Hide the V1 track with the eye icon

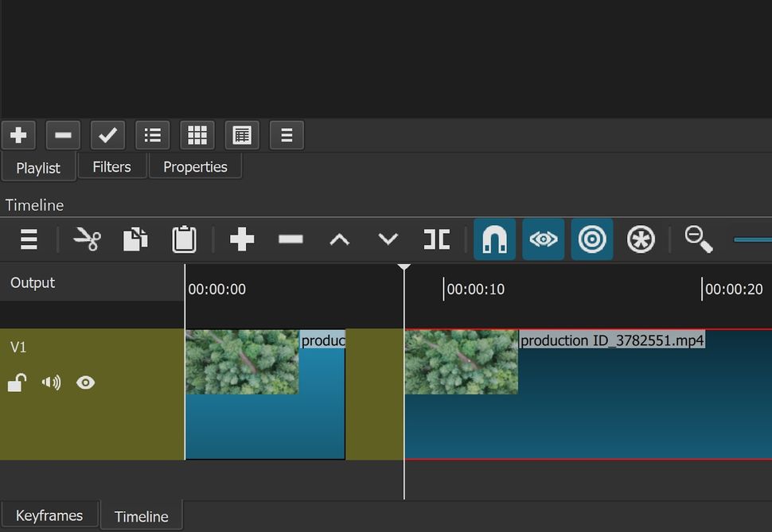[86, 382]
